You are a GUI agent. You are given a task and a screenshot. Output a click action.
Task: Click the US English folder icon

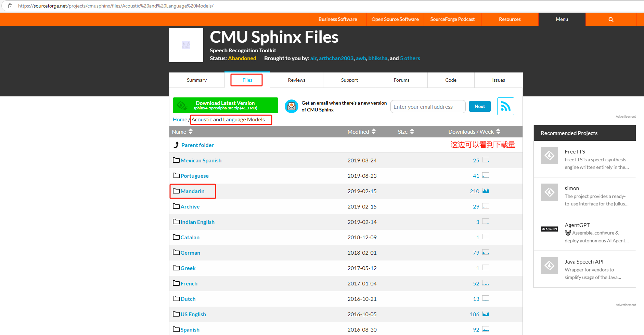(176, 314)
